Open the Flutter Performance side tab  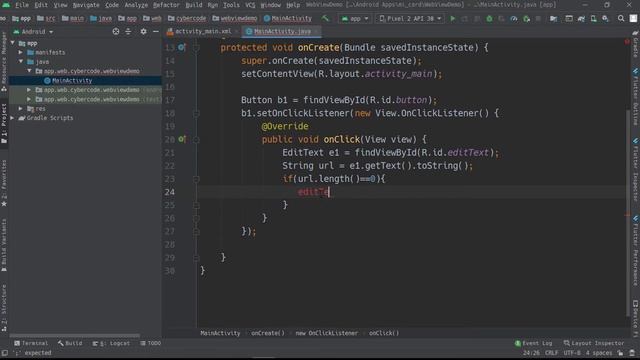636,251
